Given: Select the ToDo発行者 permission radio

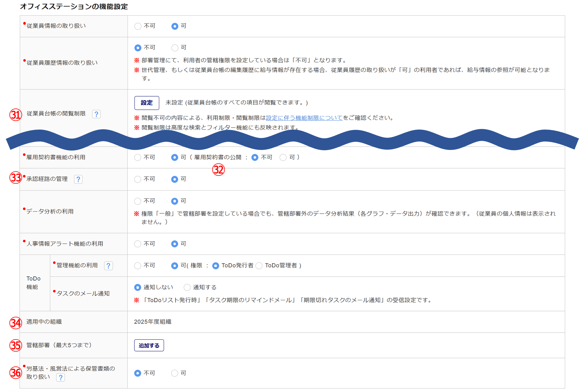Looking at the screenshot, I should click(x=216, y=266).
